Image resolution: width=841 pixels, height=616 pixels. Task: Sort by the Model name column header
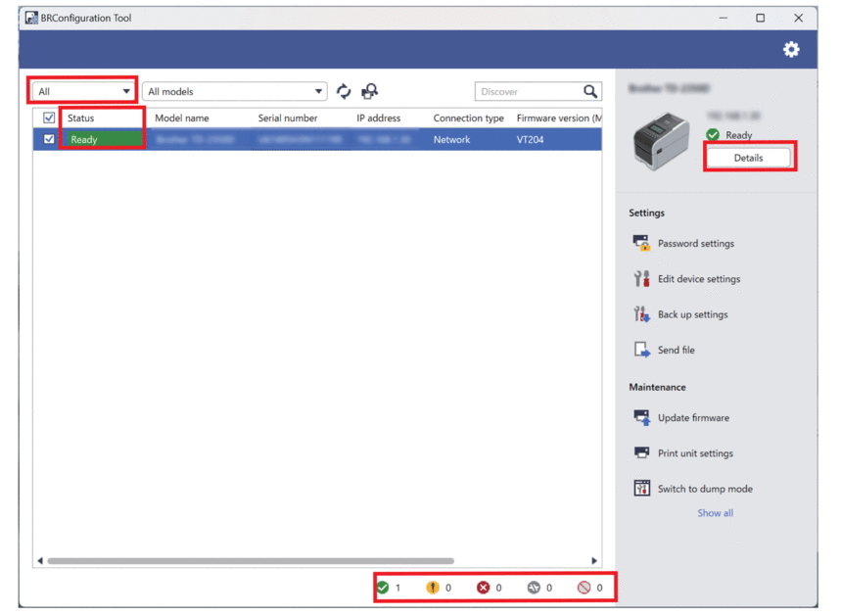pos(182,118)
